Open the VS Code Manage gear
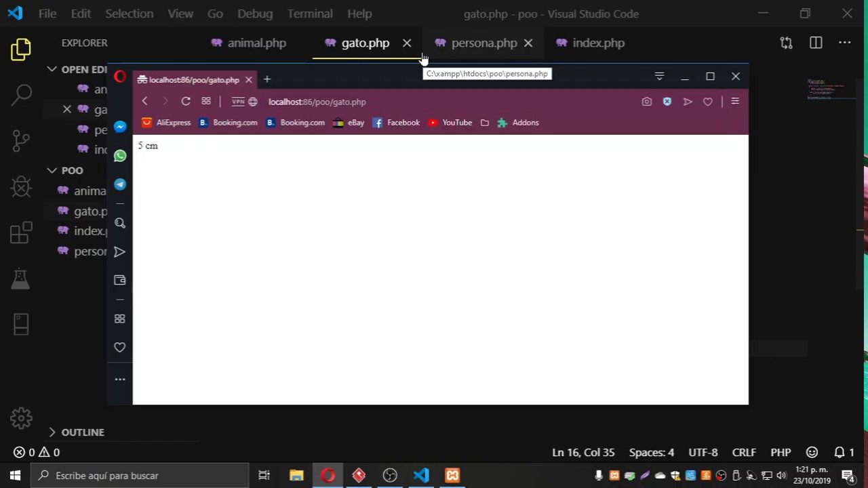Screen dimensions: 868x488 pyautogui.click(x=21, y=418)
